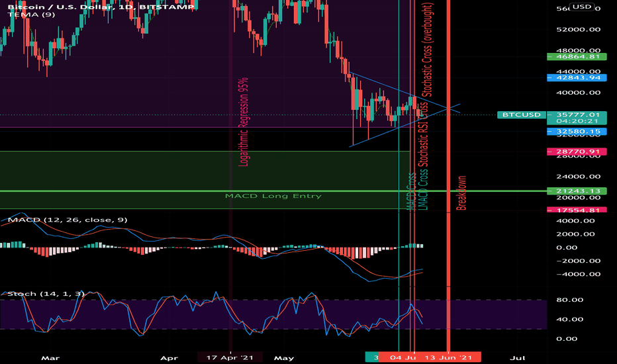Click the 04 Ju date marker
This screenshot has width=617, height=364.
403,357
